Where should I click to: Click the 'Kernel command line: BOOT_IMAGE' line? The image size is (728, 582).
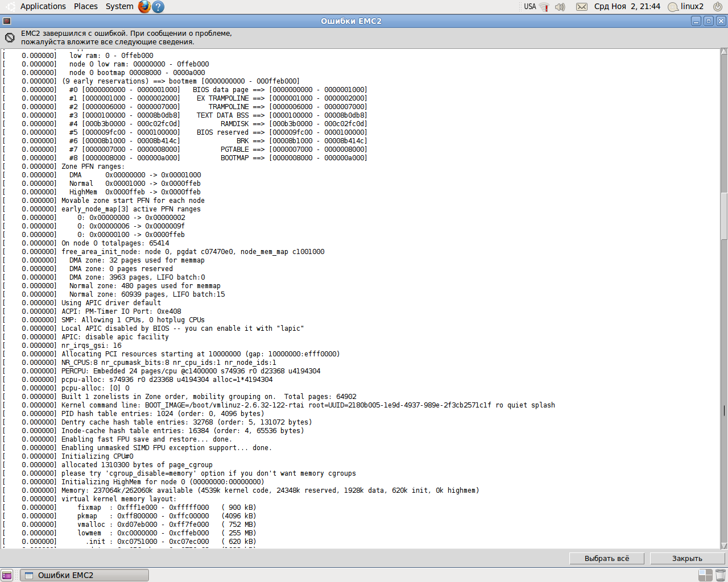click(308, 405)
